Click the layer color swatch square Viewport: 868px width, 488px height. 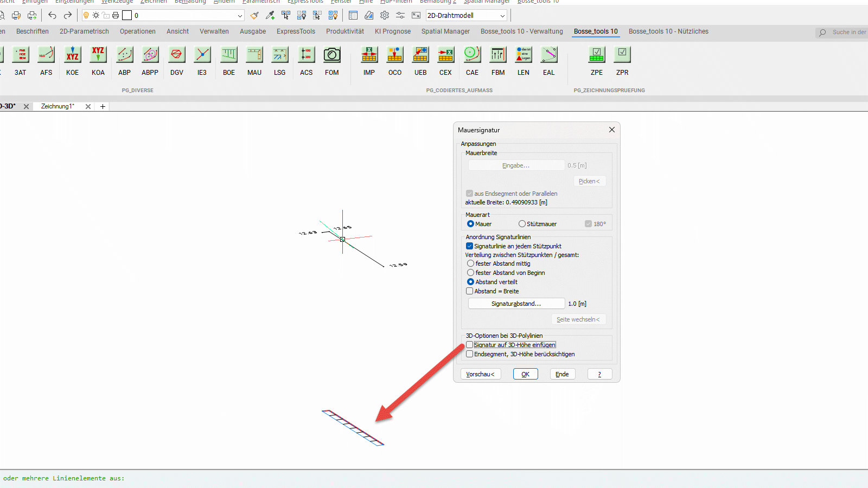point(127,15)
